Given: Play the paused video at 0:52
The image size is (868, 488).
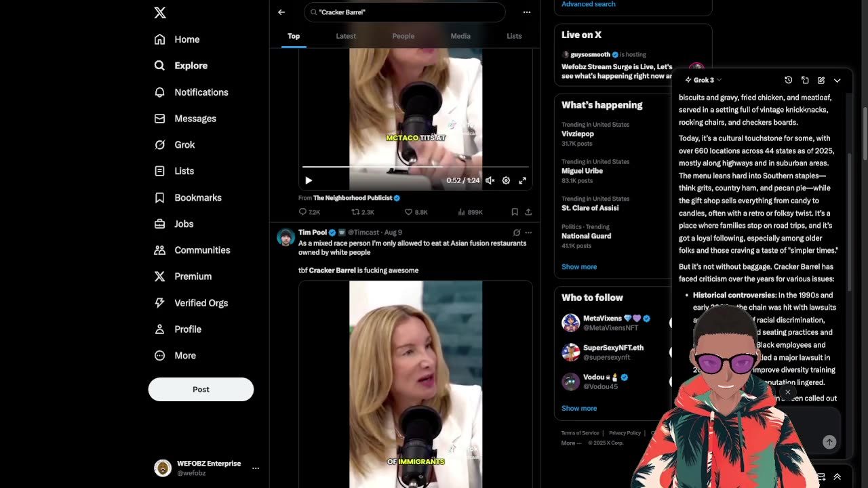Looking at the screenshot, I should point(309,180).
